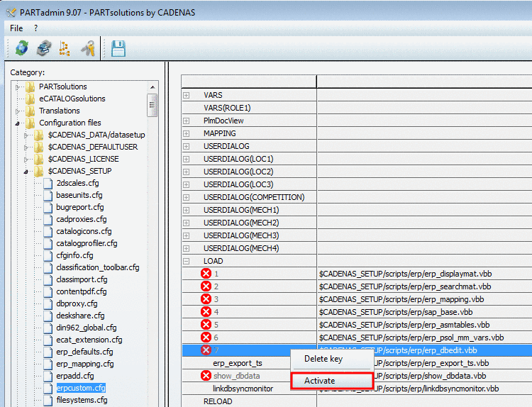Click the tree scrollbar up arrow

(153, 87)
